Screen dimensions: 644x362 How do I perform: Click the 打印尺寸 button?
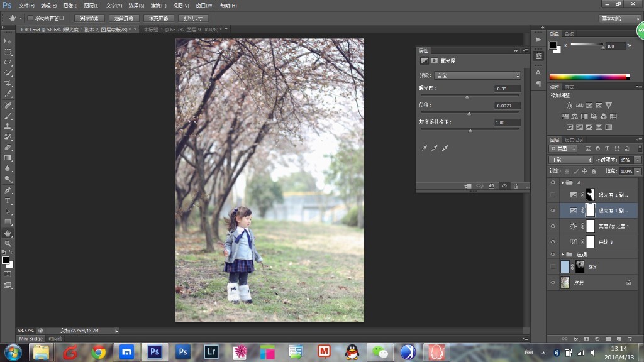[193, 18]
